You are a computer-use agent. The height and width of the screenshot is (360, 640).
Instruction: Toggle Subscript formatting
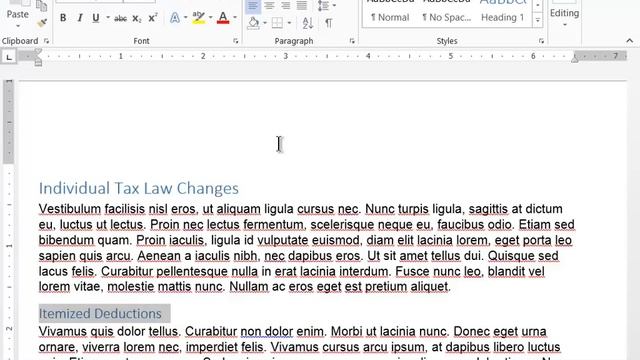[137, 19]
